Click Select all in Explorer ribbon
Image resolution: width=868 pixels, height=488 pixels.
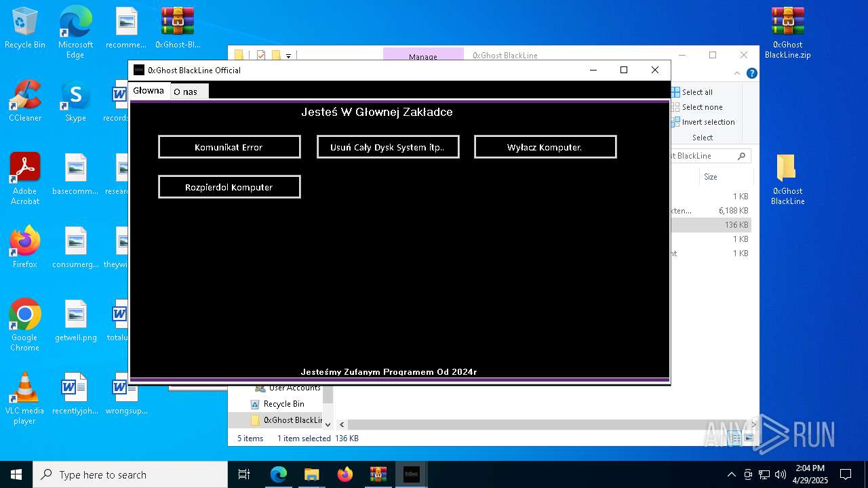tap(692, 92)
